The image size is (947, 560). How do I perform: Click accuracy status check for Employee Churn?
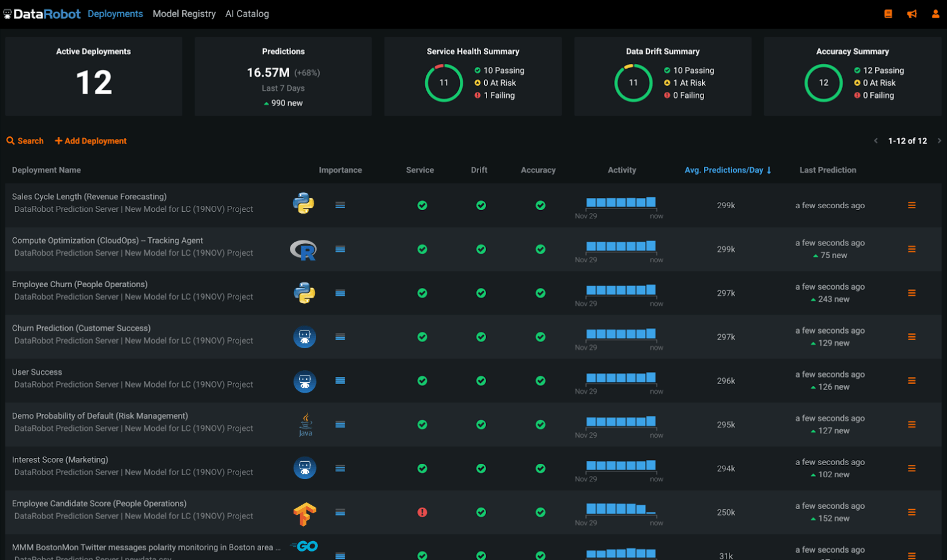click(540, 293)
